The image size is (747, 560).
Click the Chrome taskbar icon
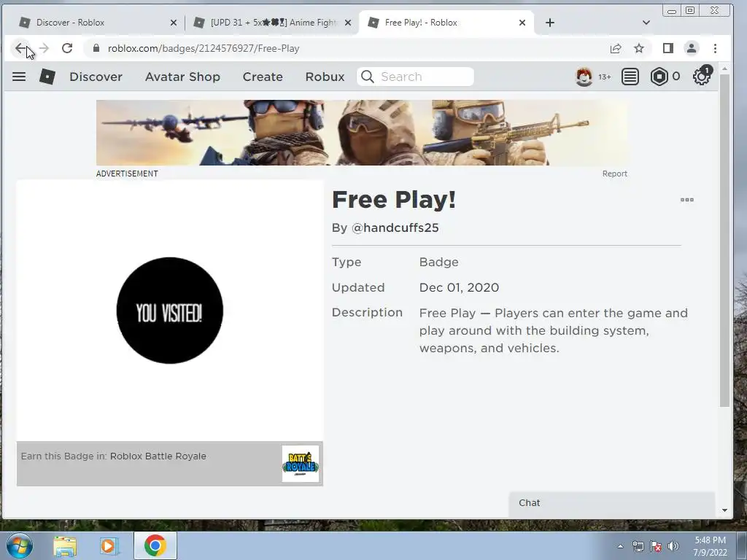click(x=155, y=545)
